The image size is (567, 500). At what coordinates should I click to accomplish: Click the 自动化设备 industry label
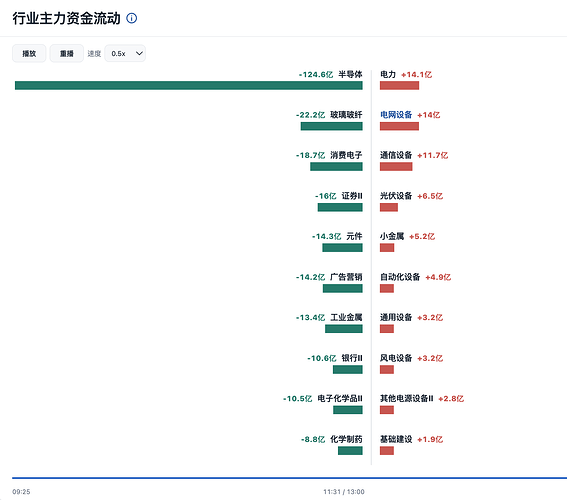click(x=400, y=277)
